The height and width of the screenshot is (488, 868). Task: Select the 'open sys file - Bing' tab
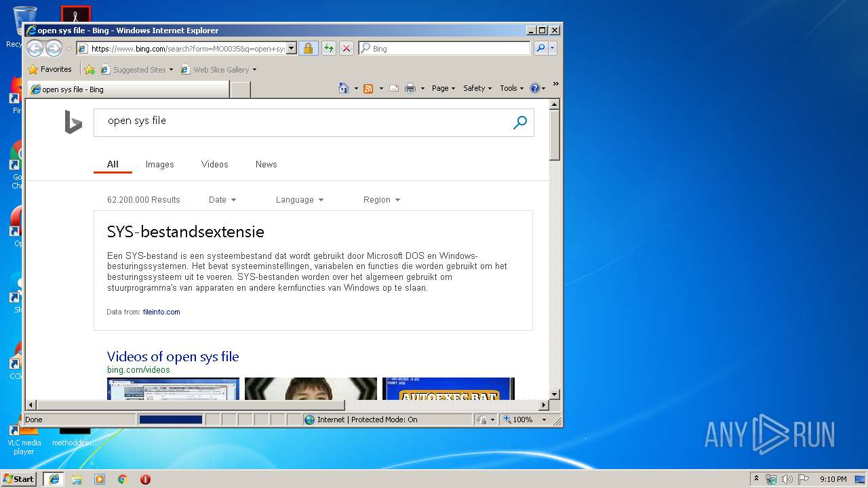pyautogui.click(x=128, y=89)
